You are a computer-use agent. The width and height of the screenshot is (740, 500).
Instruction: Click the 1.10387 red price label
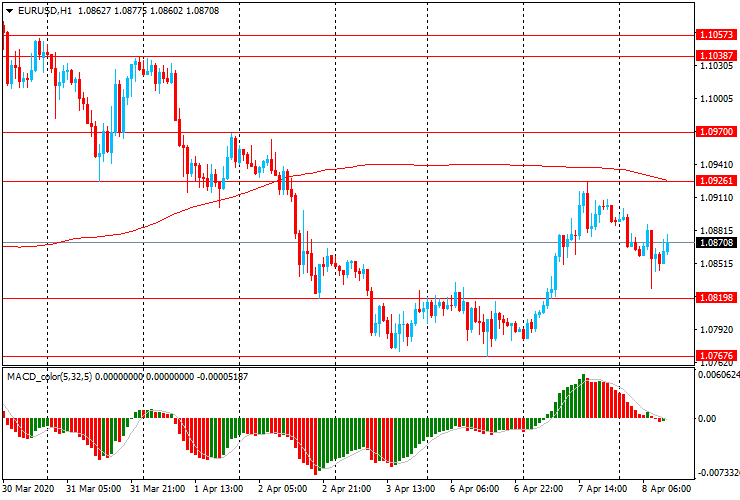tap(716, 56)
